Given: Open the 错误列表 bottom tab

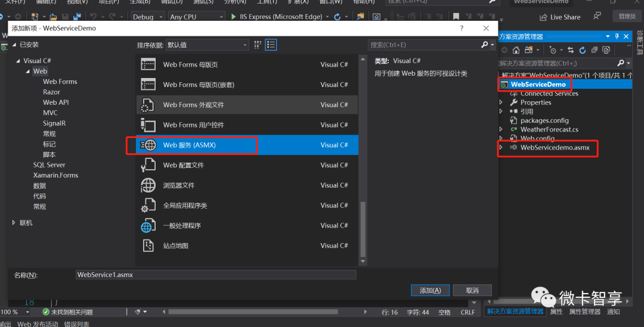Looking at the screenshot, I should [x=76, y=323].
